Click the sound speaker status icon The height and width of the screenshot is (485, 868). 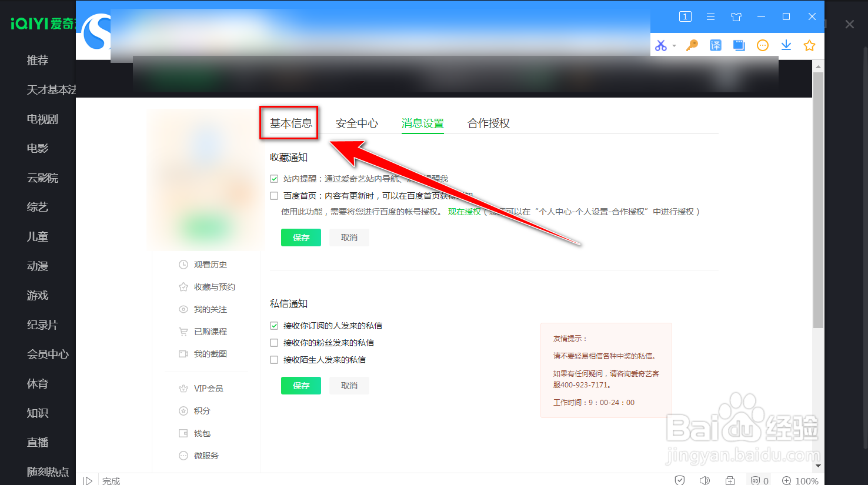coord(705,480)
